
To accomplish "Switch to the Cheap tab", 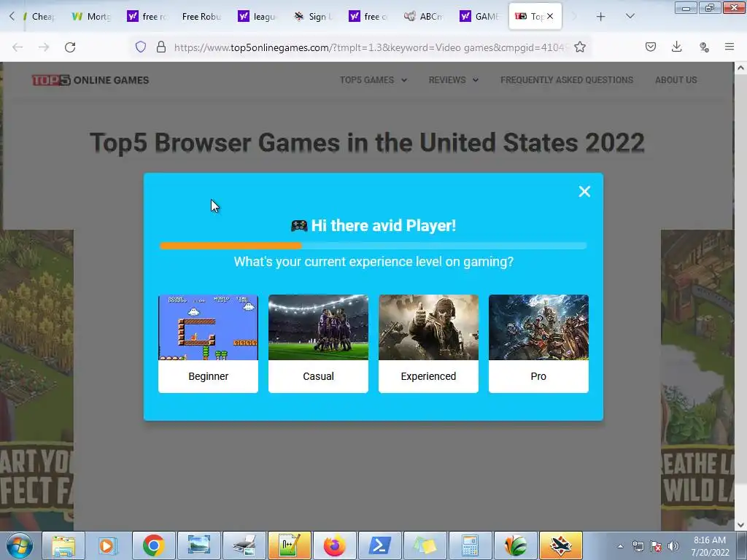I will pyautogui.click(x=40, y=16).
